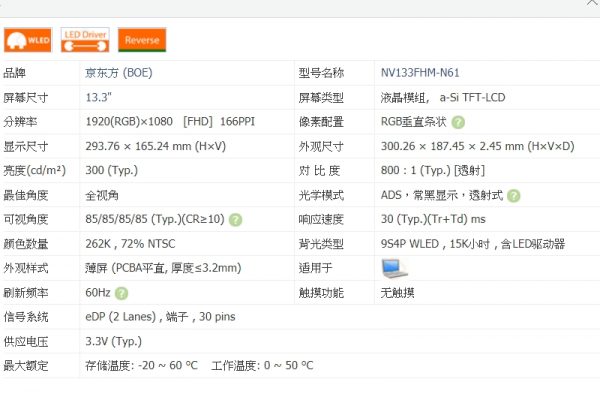Image resolution: width=600 pixels, height=403 pixels.
Task: Click the 颜色数量 label
Action: tap(26, 244)
